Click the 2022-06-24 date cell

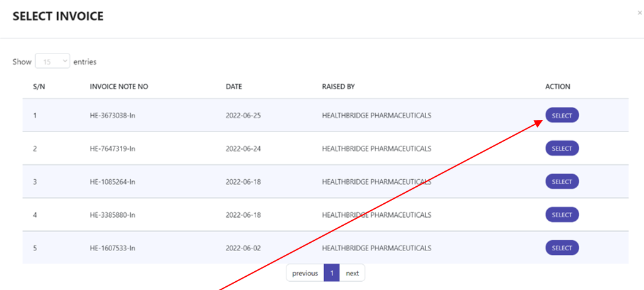point(243,148)
